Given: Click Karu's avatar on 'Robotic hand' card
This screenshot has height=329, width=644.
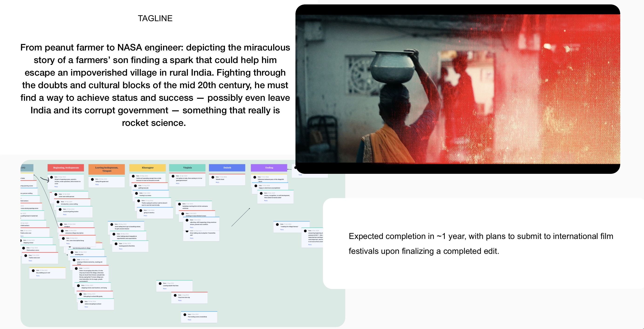Looking at the screenshot, I should click(x=213, y=177).
